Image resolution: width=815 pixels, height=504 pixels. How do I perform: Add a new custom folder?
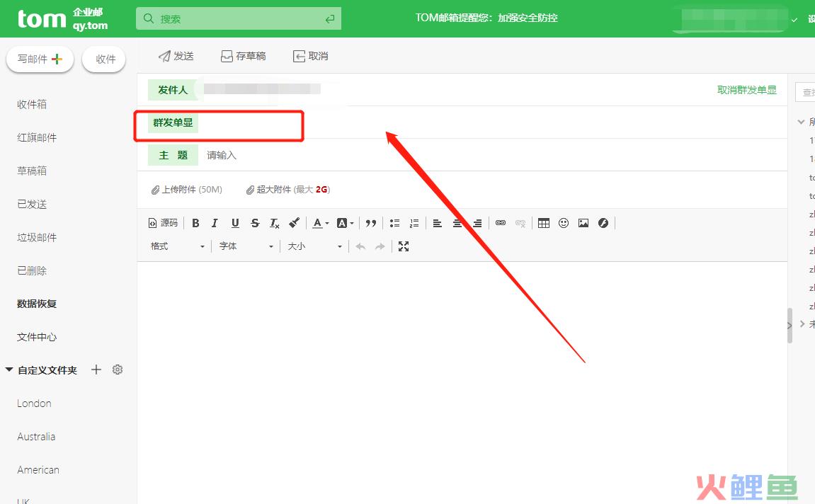point(96,370)
